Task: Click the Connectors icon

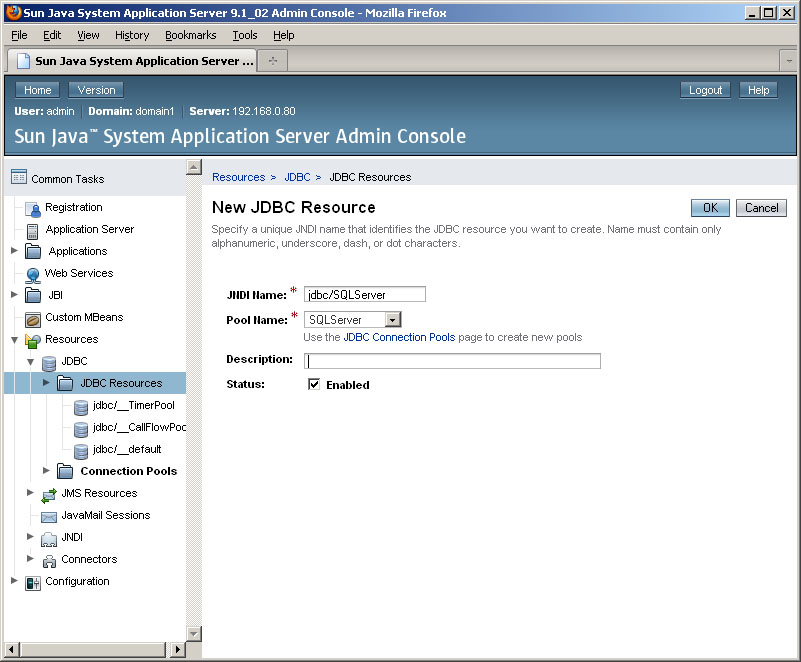Action: (x=49, y=561)
